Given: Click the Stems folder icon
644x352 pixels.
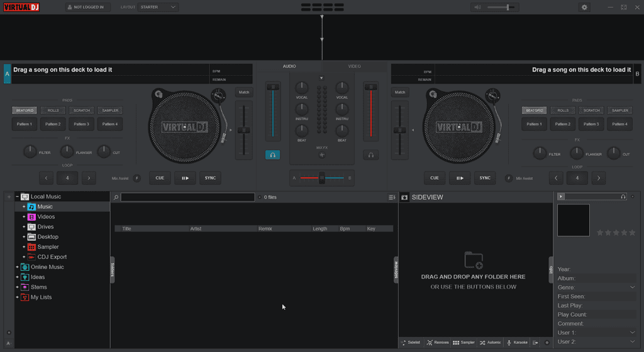Looking at the screenshot, I should (x=25, y=287).
